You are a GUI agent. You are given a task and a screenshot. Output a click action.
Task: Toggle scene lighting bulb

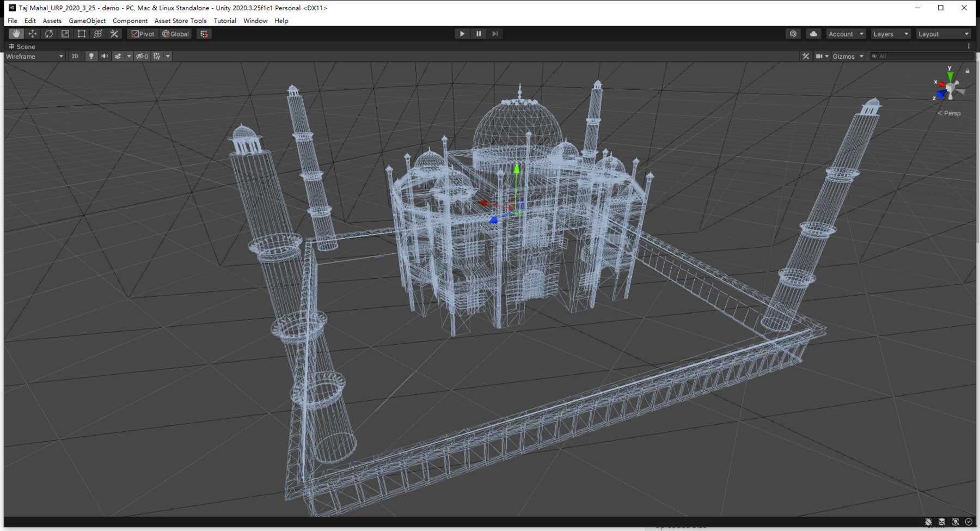click(91, 56)
